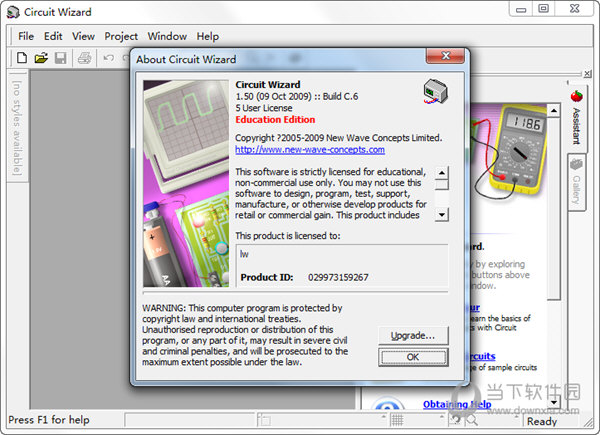Close the About Circuit Wizard dialog

pos(445,56)
